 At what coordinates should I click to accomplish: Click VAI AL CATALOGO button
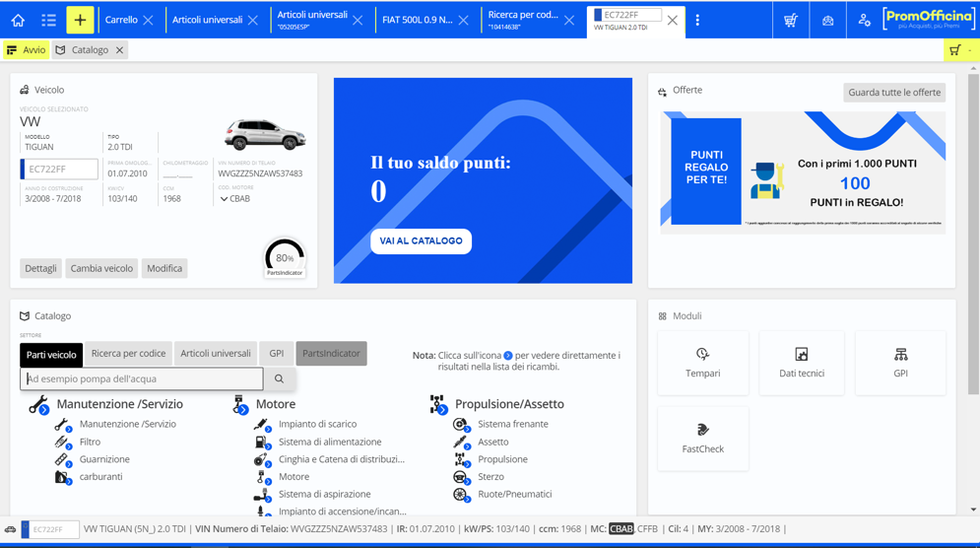click(421, 241)
